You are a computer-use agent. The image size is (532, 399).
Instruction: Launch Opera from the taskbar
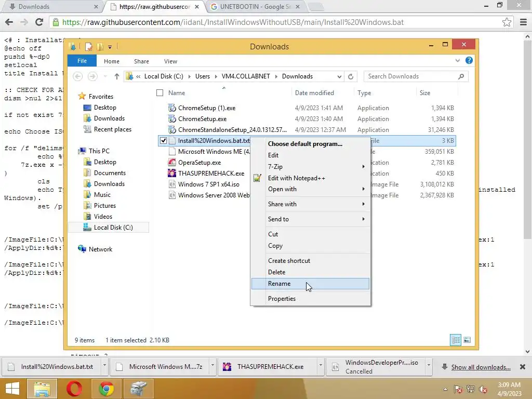74,389
